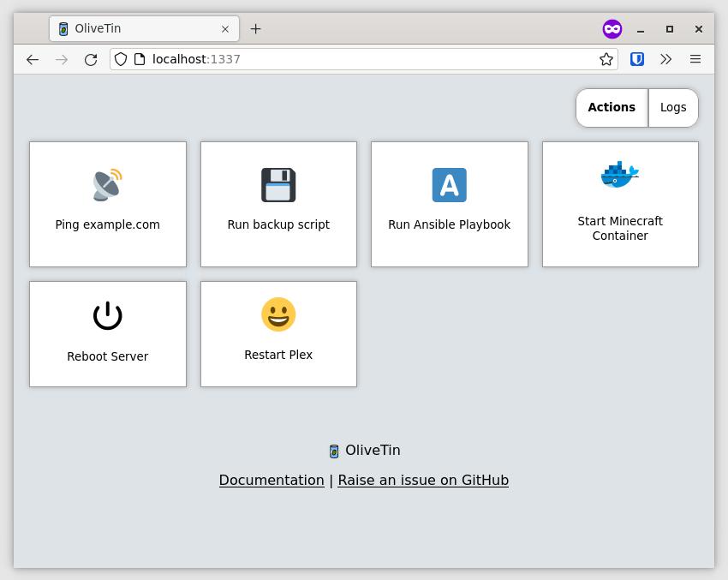
Task: Open the Documentation link
Action: (272, 480)
